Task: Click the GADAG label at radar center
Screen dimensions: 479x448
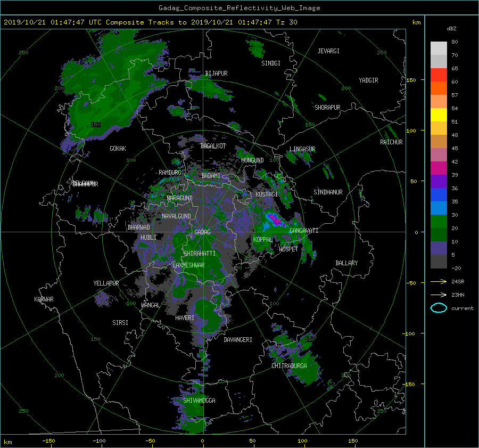Action: 203,232
